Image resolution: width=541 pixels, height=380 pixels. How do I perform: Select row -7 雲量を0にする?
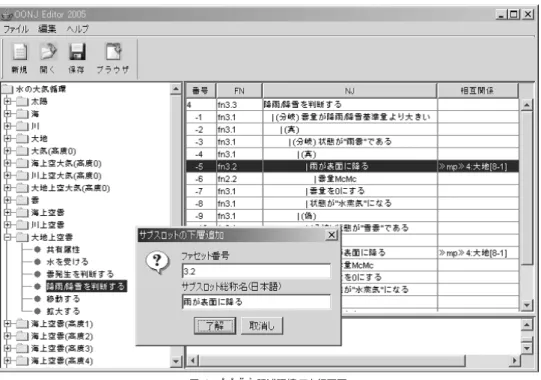(352, 191)
